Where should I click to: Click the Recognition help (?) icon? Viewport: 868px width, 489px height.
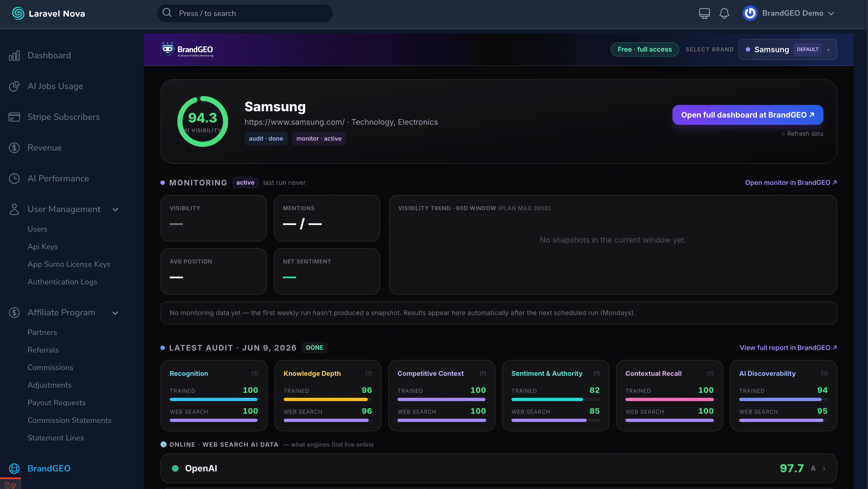click(x=255, y=373)
